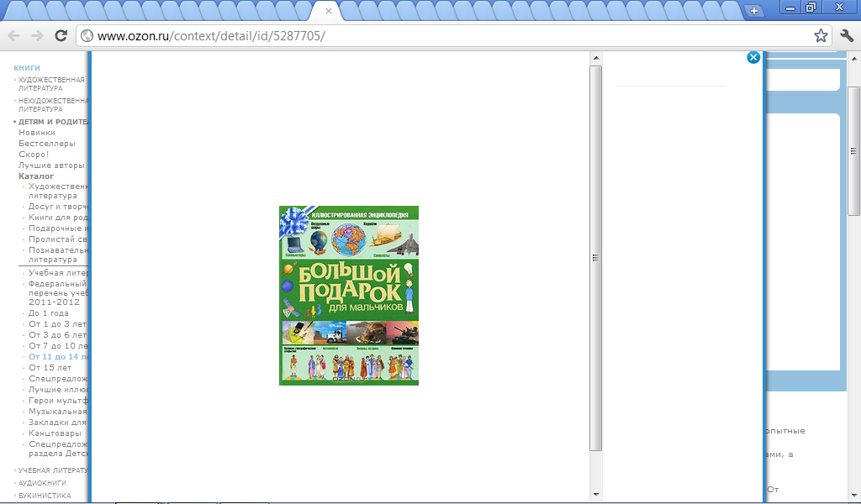Image resolution: width=861 pixels, height=504 pixels.
Task: Open a new browser tab
Action: [x=754, y=10]
